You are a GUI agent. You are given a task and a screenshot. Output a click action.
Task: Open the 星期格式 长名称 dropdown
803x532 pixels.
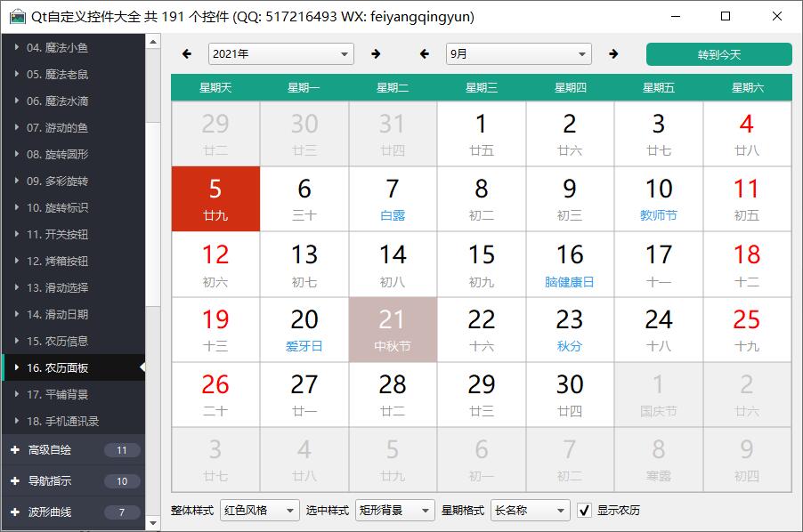(530, 511)
